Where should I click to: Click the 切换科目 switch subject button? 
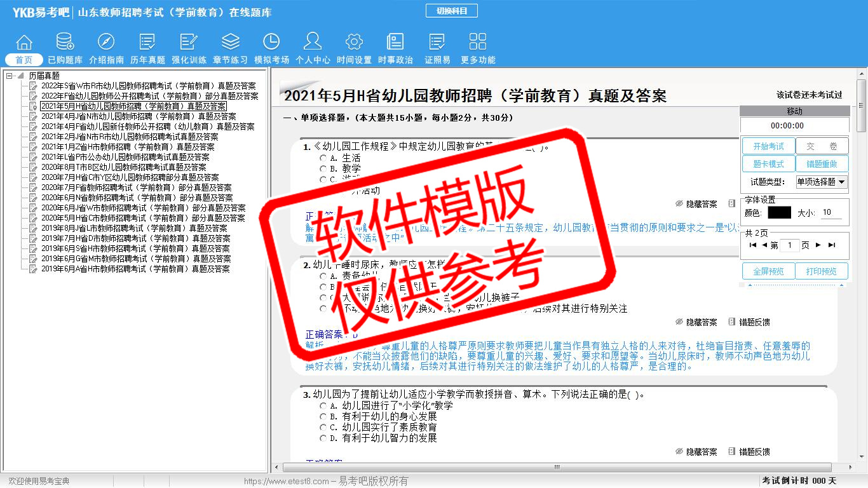pyautogui.click(x=451, y=11)
